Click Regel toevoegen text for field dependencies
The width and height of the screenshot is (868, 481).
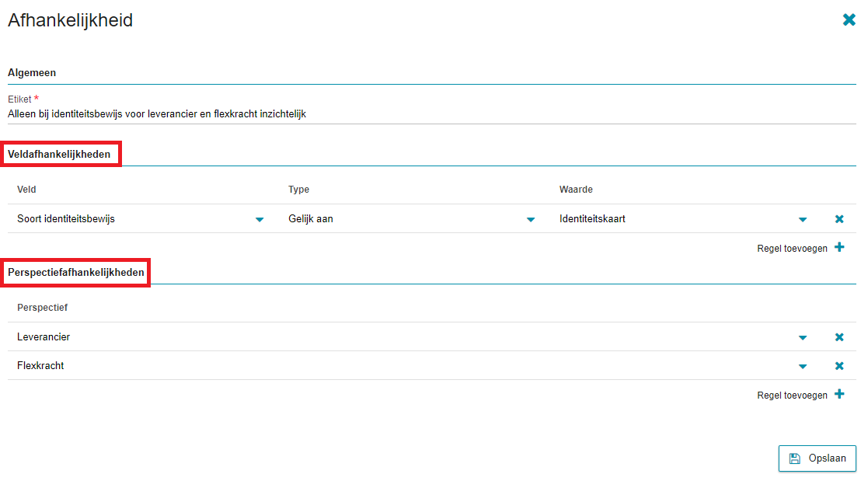792,249
